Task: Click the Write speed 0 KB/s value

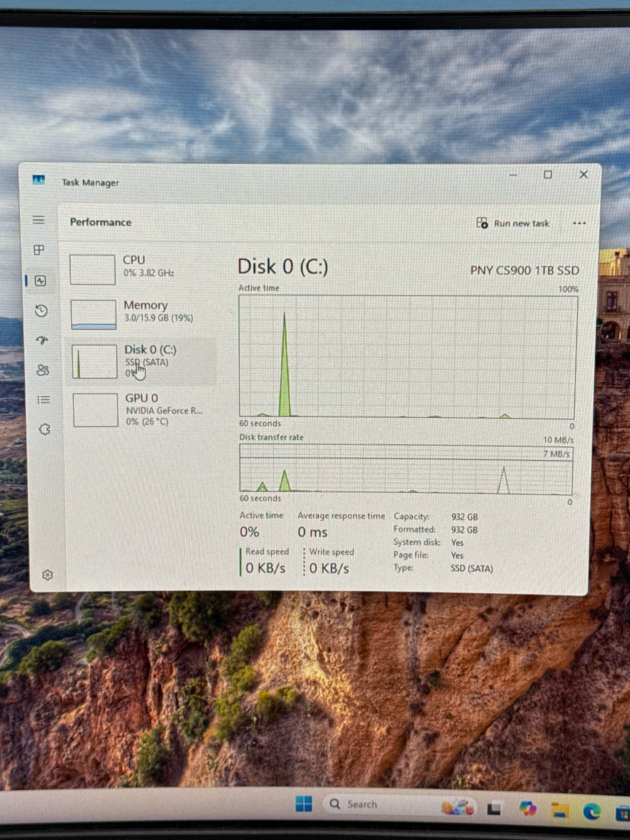Action: 329,568
